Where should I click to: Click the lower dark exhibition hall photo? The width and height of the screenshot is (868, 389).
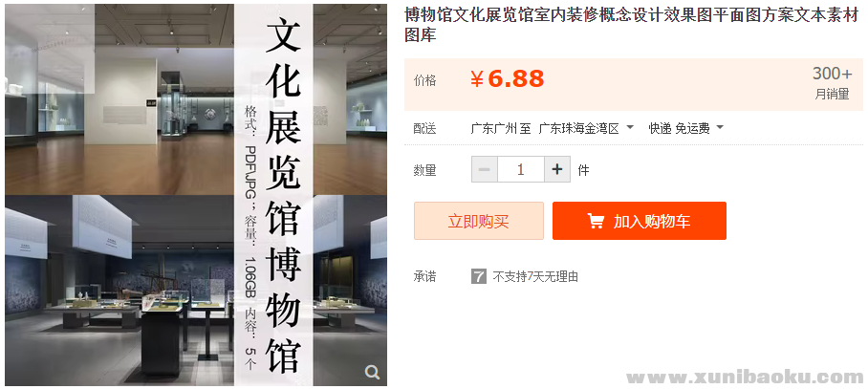point(119,291)
